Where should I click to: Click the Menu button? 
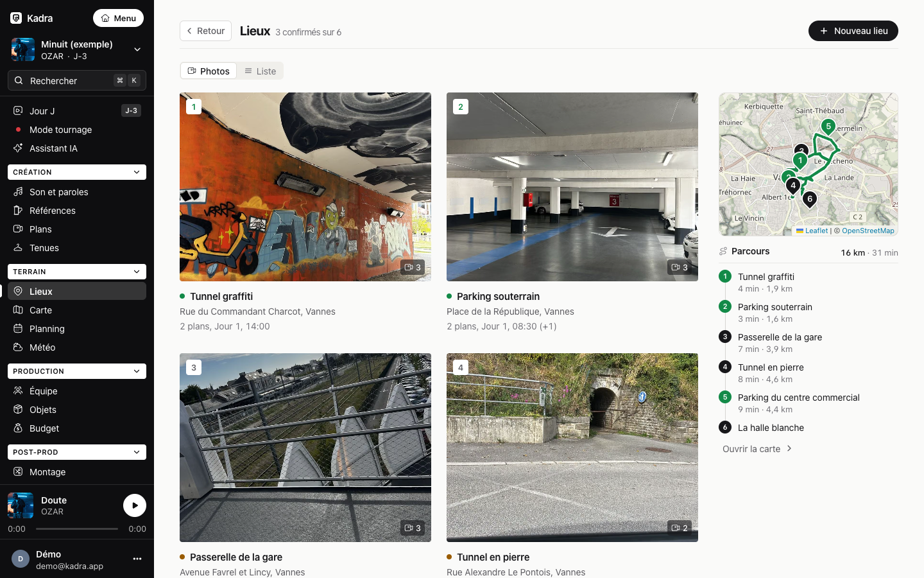click(118, 18)
